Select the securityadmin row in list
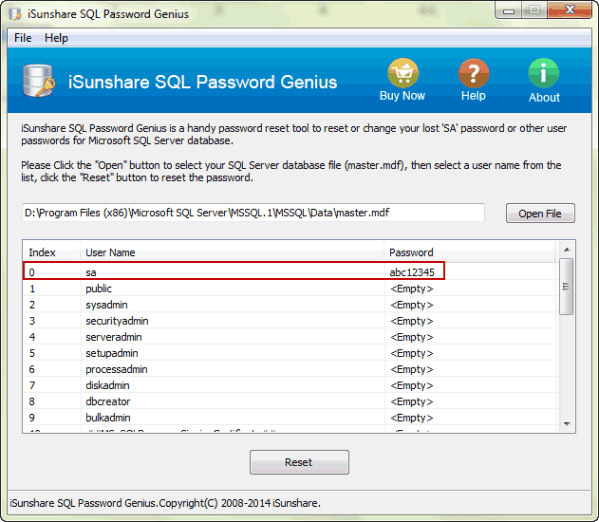The width and height of the screenshot is (599, 522). click(x=290, y=321)
